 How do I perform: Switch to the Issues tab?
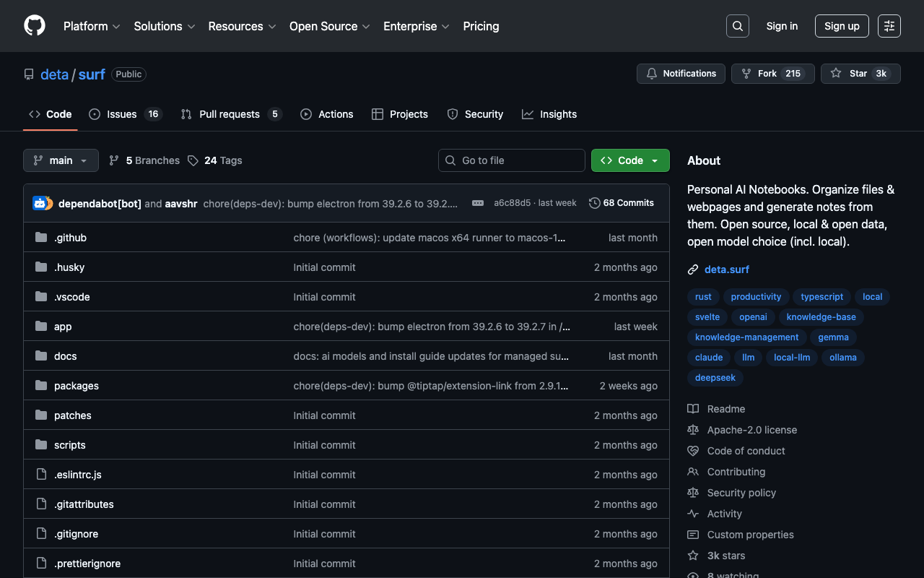pyautogui.click(x=121, y=114)
